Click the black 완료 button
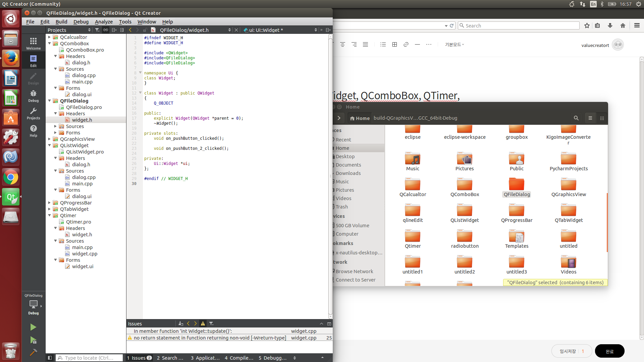This screenshot has width=644, height=362. (x=609, y=351)
